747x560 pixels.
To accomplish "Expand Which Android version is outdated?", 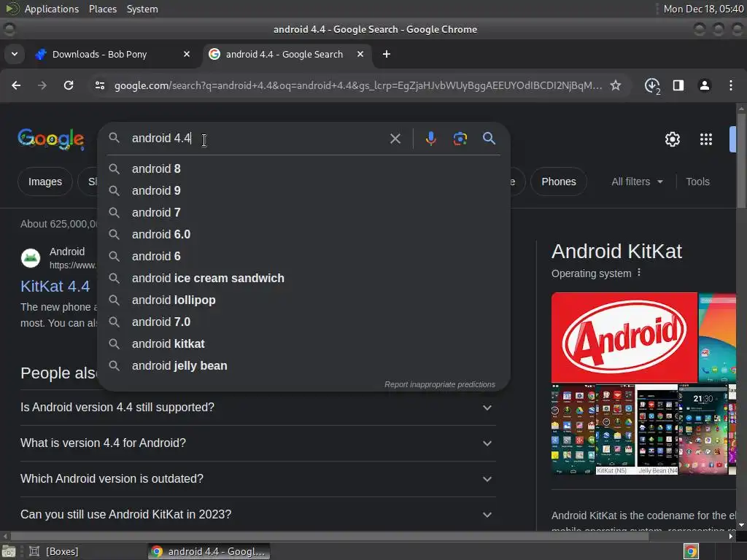I will point(258,479).
